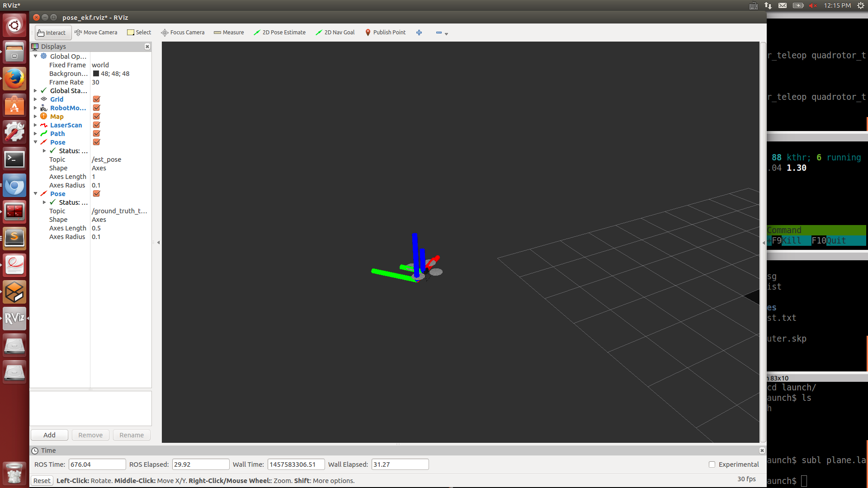Enable the Experimental checkbox
This screenshot has height=488, width=868.
click(x=712, y=465)
